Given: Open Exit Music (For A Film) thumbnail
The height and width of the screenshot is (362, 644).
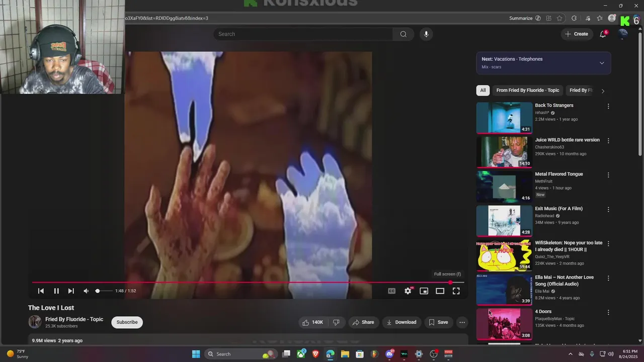Looking at the screenshot, I should tap(504, 221).
